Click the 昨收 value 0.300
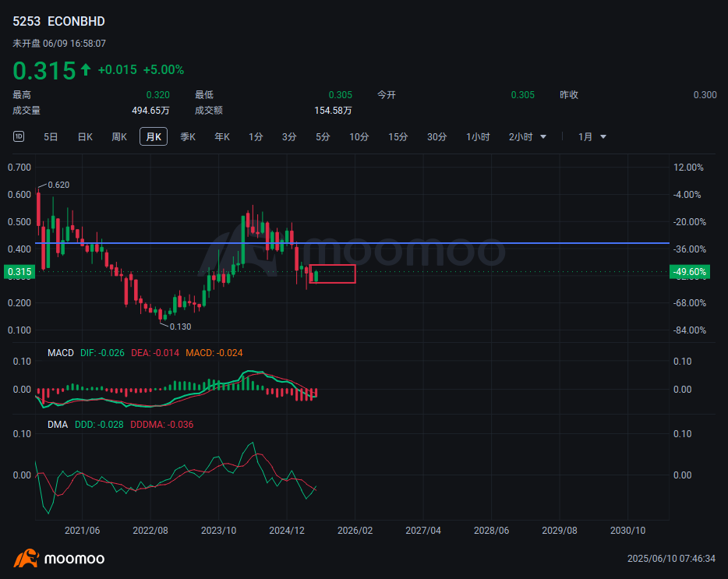The width and height of the screenshot is (728, 579). click(x=705, y=95)
